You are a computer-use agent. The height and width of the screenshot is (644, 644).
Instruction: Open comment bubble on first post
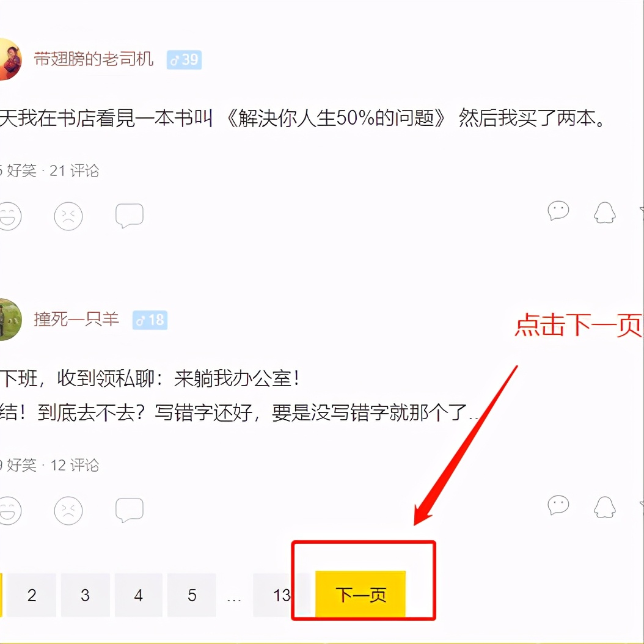click(130, 216)
